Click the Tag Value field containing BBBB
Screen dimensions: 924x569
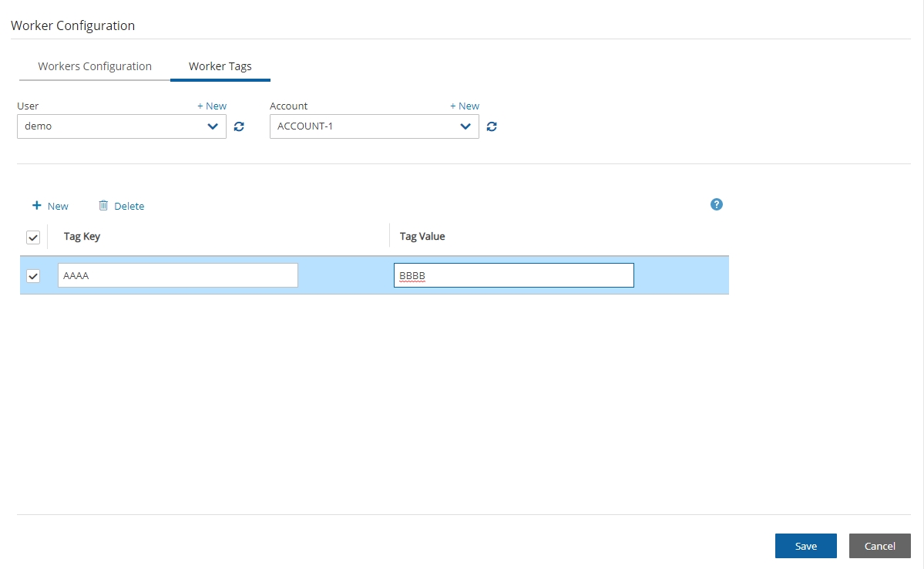513,276
